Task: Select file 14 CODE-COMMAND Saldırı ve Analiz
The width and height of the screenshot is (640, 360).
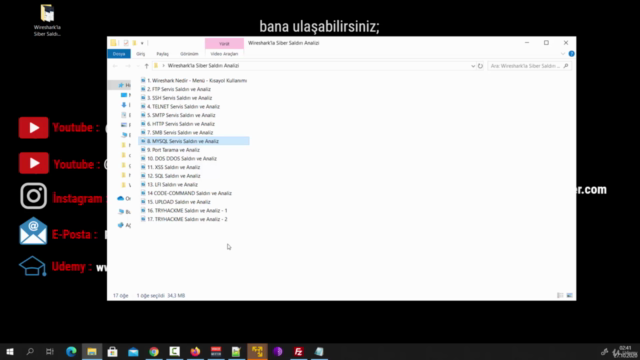Action: click(186, 193)
